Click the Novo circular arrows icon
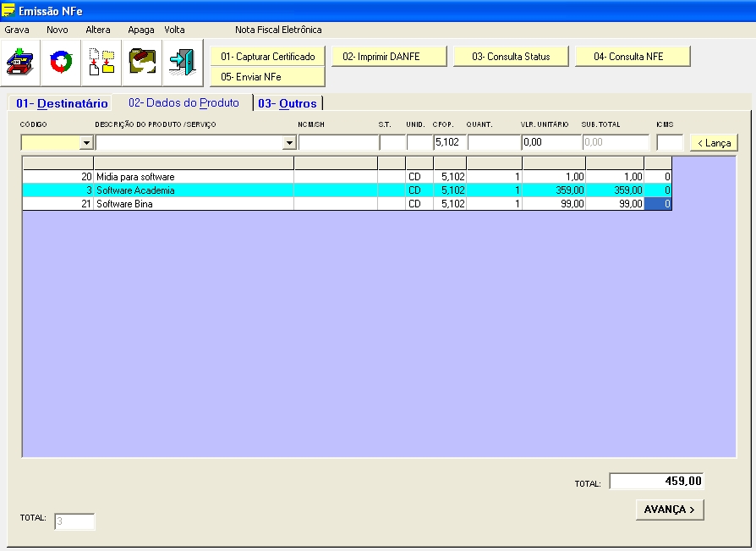The width and height of the screenshot is (756, 551). (61, 63)
